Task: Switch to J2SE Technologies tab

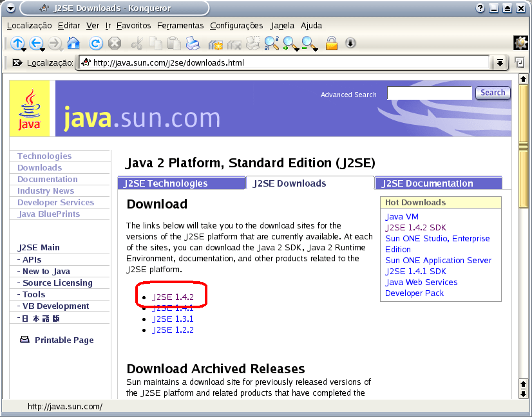Action: tap(181, 183)
